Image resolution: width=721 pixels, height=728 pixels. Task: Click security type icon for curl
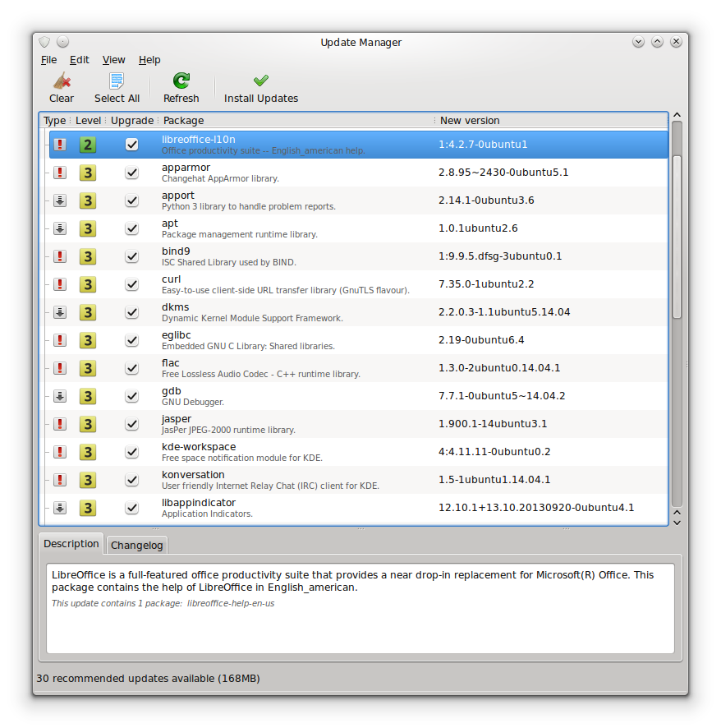pyautogui.click(x=60, y=284)
